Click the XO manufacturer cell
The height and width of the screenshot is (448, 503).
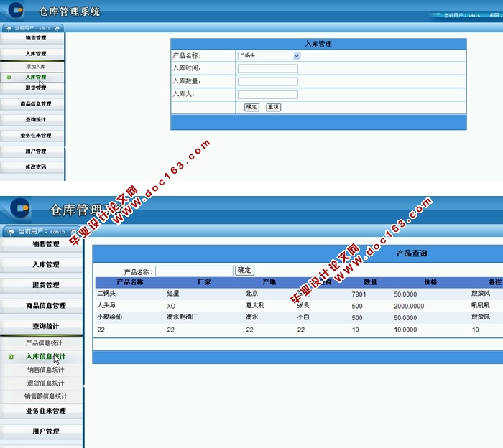[171, 306]
